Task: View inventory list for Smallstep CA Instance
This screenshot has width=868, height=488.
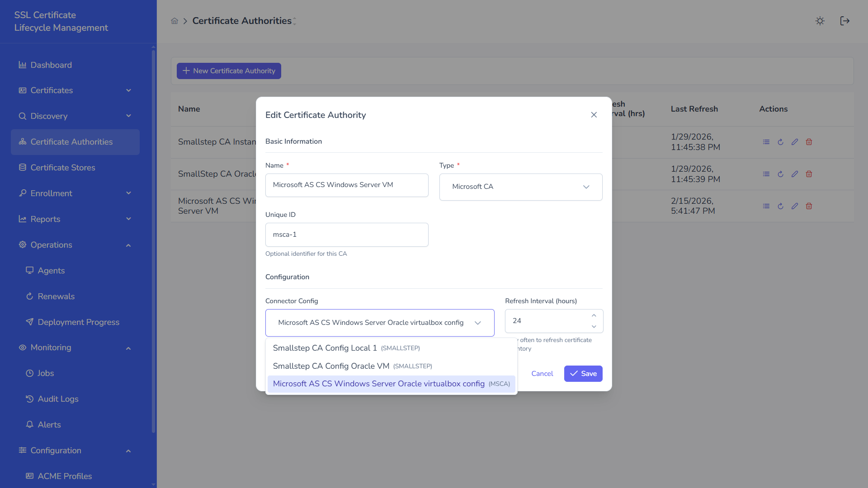Action: 766,142
